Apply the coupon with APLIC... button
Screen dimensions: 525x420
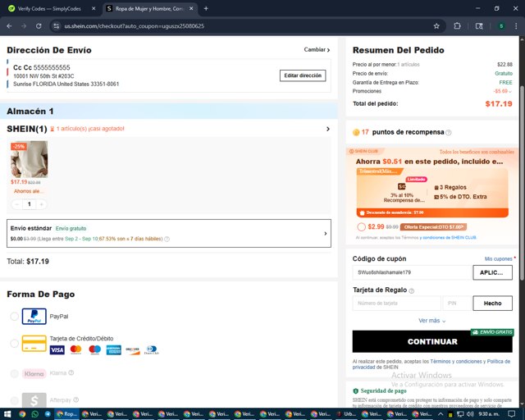tap(492, 272)
